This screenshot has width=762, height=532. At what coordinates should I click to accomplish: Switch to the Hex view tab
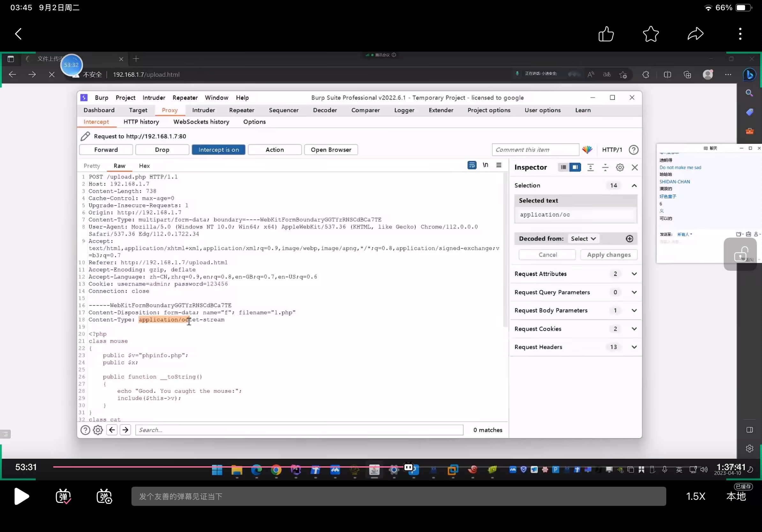pyautogui.click(x=144, y=166)
